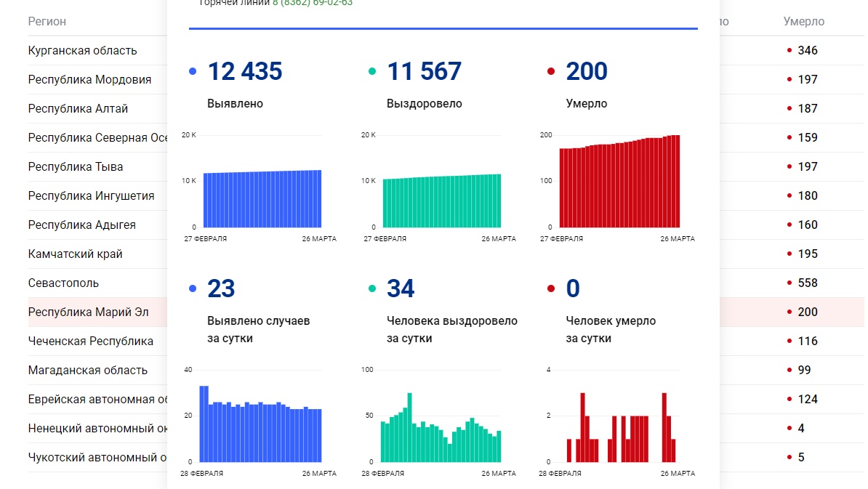Select Чеченская Республика in the table

tap(91, 341)
